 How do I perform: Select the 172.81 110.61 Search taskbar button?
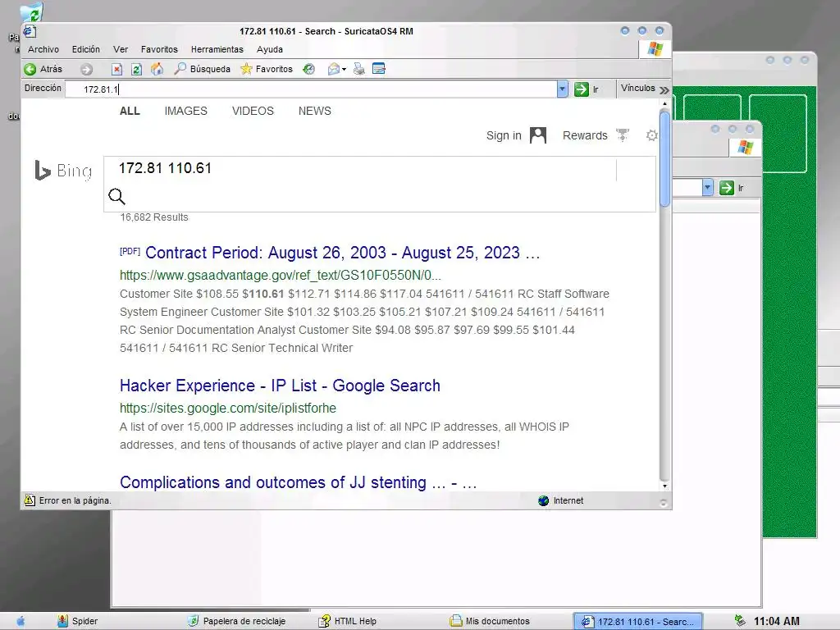[x=638, y=622]
